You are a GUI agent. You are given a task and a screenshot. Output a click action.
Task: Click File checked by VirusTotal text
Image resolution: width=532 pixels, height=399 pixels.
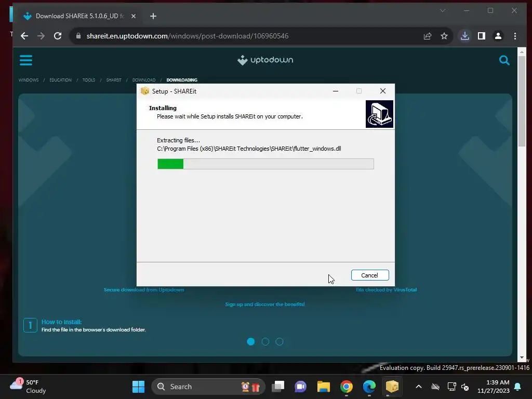tap(386, 290)
